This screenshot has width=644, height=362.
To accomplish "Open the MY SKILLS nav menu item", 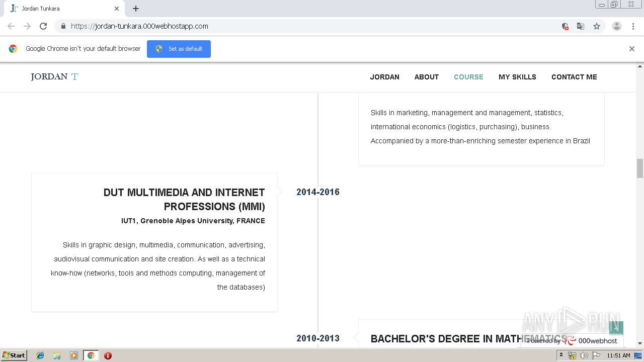I will 517,77.
